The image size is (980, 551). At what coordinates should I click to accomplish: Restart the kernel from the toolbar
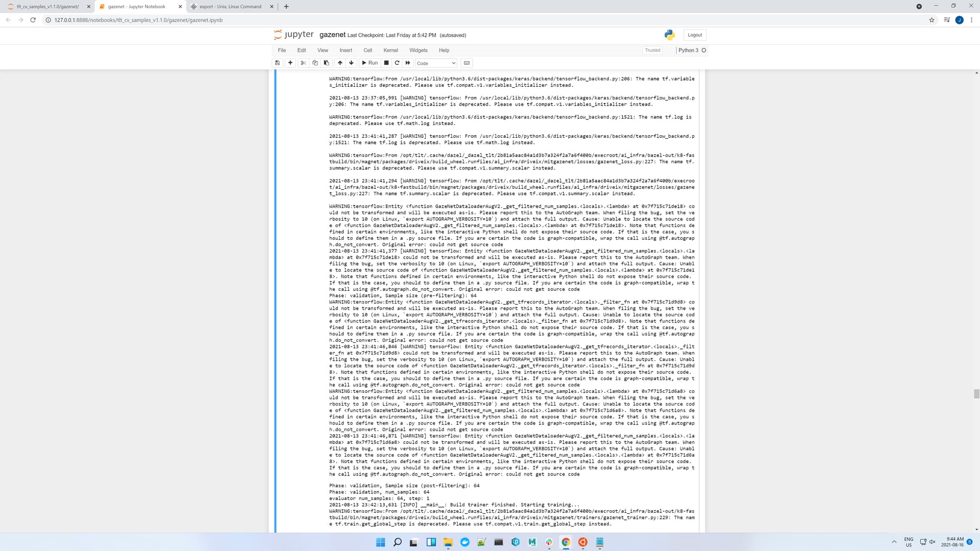coord(397,63)
